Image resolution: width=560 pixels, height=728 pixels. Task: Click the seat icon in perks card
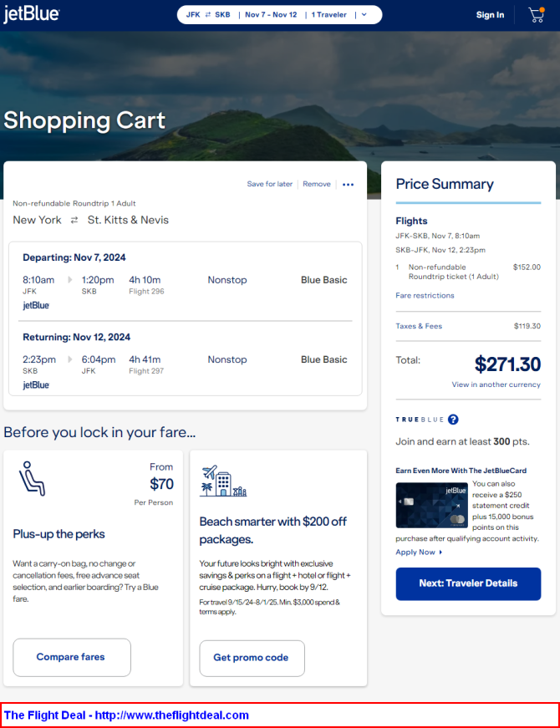(32, 479)
